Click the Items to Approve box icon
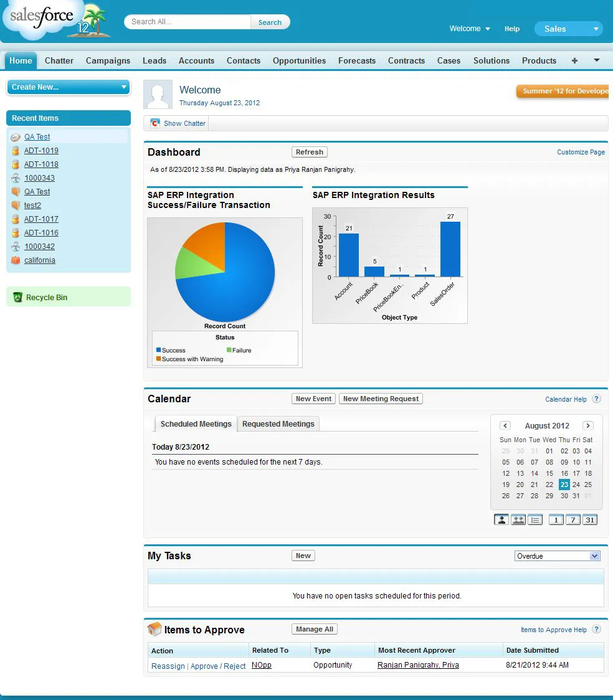613x700 pixels. 154,629
